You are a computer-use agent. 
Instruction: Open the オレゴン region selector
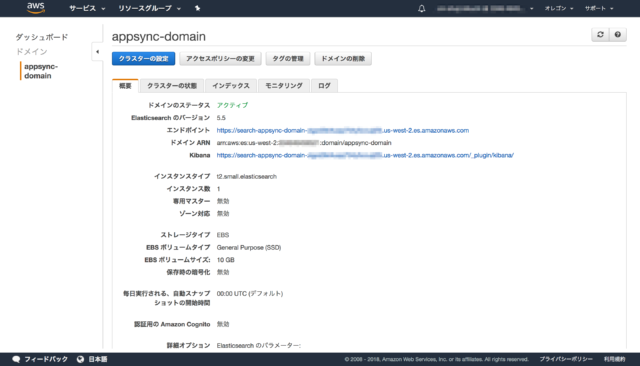[559, 8]
